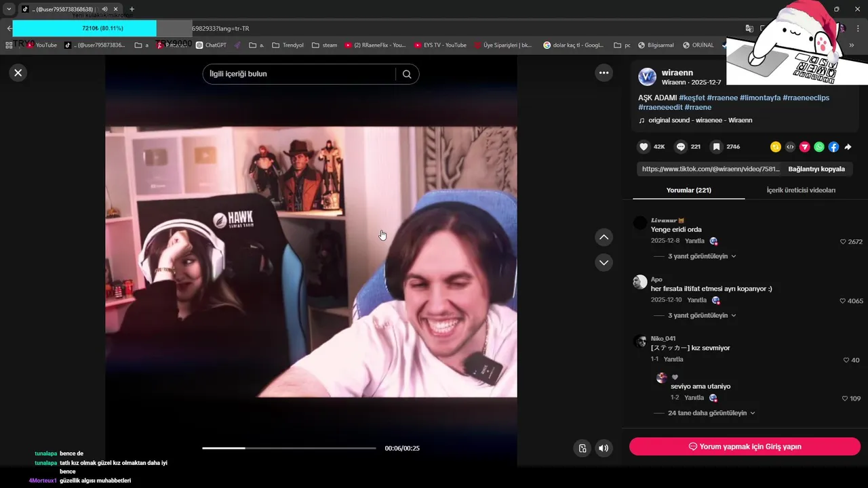Open the YouTube bookmark
The image size is (868, 488).
pos(42,45)
